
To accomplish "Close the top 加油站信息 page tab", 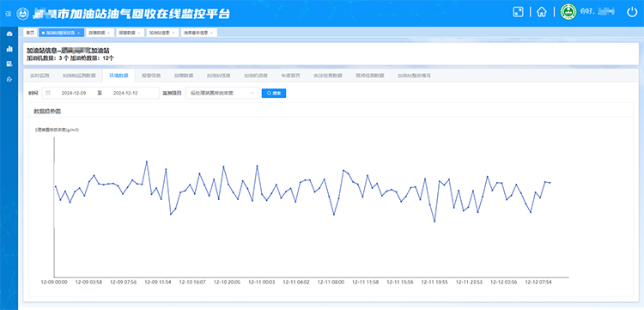I will 173,33.
